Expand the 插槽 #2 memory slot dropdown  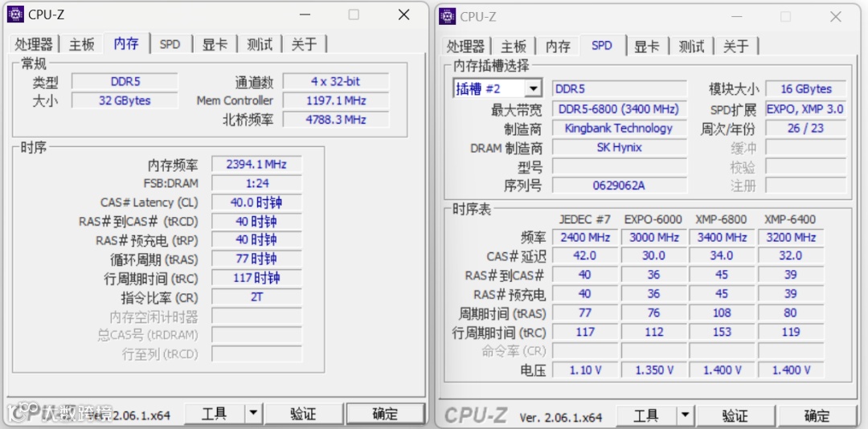[533, 88]
